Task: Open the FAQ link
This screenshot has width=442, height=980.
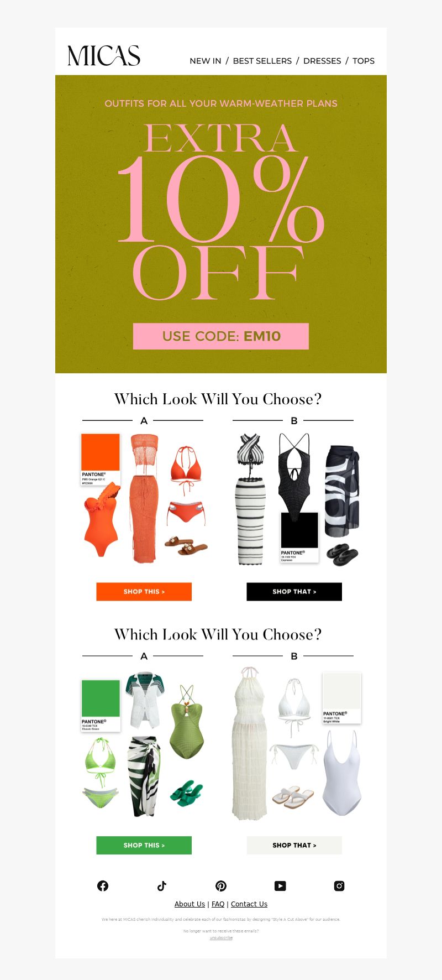Action: tap(218, 904)
